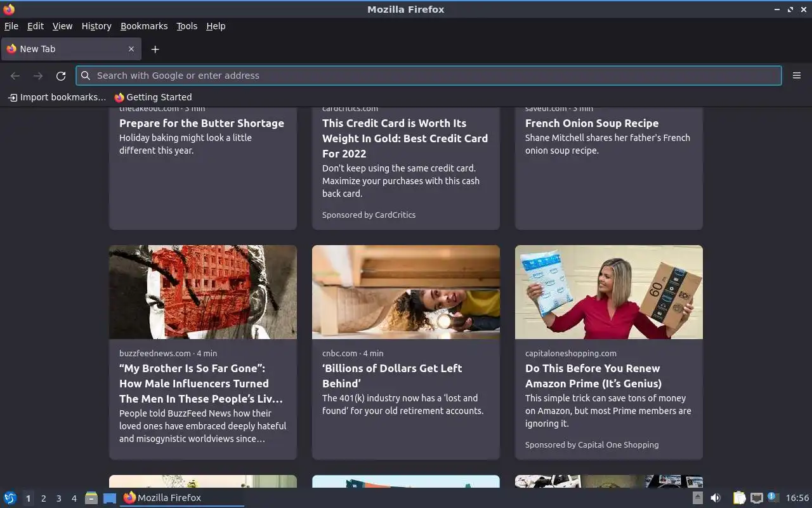The width and height of the screenshot is (812, 508).
Task: Click 'buzzfeednews.com · 4 min' source text
Action: [x=168, y=353]
